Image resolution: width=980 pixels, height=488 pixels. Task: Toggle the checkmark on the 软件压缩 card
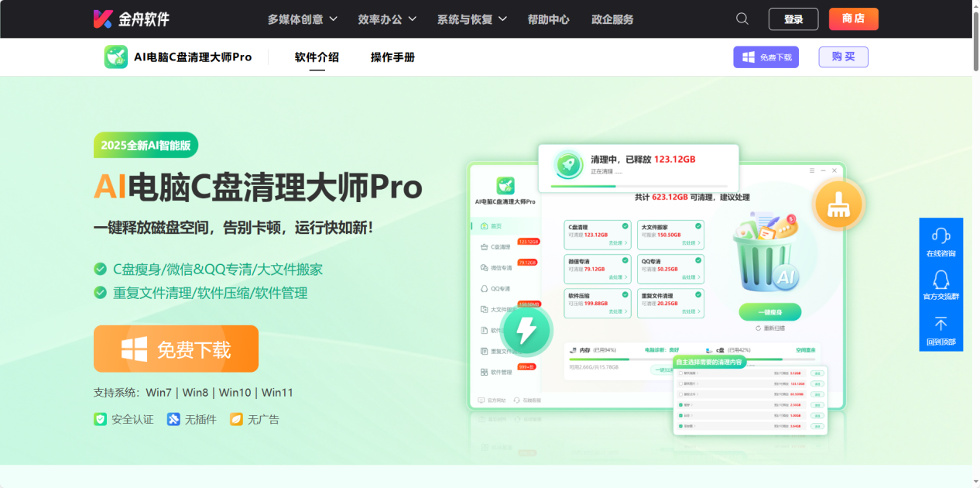coord(625,294)
